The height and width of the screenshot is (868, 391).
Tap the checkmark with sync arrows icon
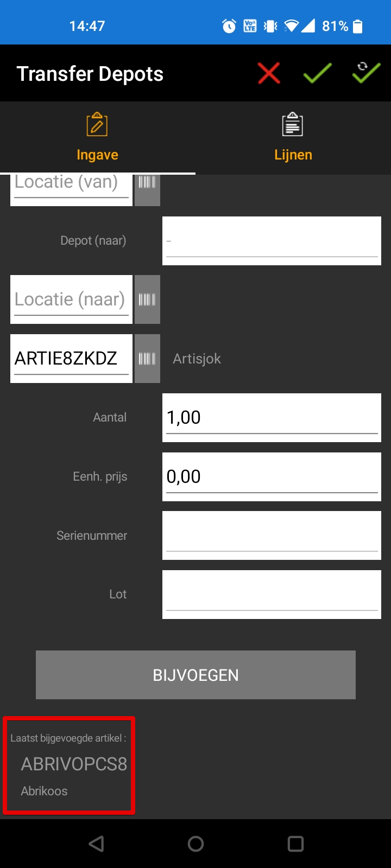pyautogui.click(x=366, y=72)
